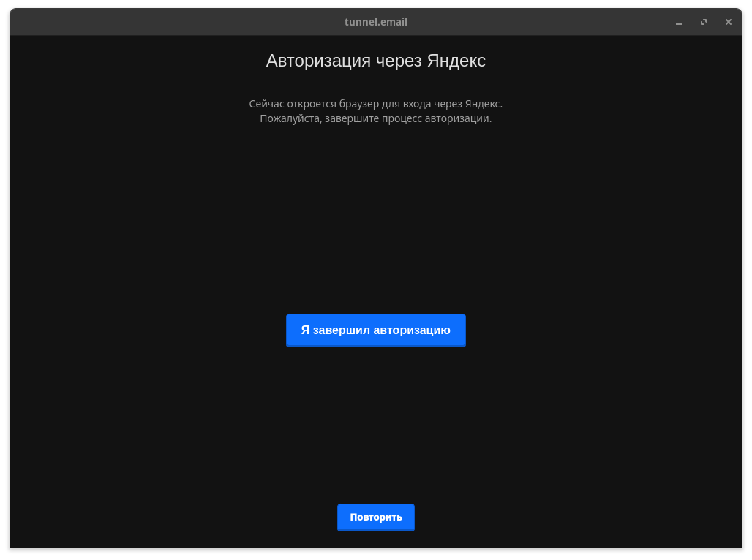Click the 'Авторизация через Яндекс' heading
The width and height of the screenshot is (752, 560).
[376, 61]
